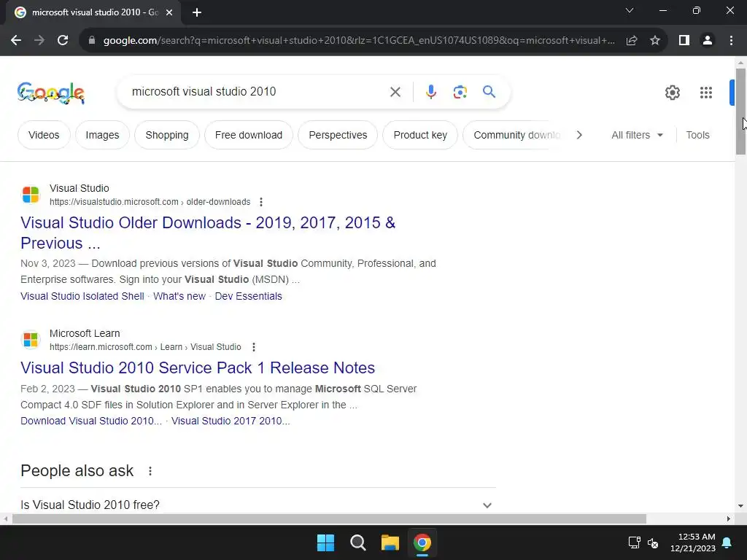Close the microsoft visual studio 2010 tab
Image resolution: width=747 pixels, height=560 pixels.
coord(169,12)
